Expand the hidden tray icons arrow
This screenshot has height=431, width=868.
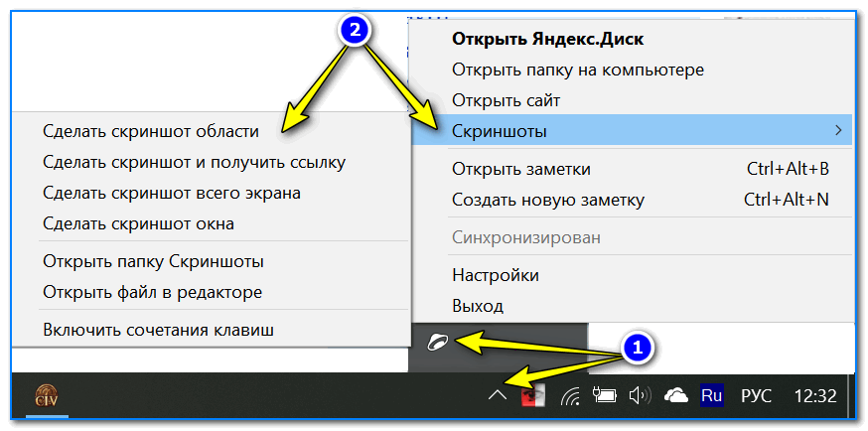pos(500,397)
